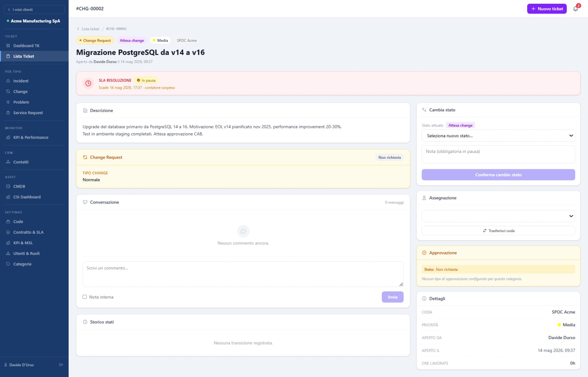The width and height of the screenshot is (588, 377).
Task: Click the KPI & Performance chart icon
Action: (x=8, y=137)
